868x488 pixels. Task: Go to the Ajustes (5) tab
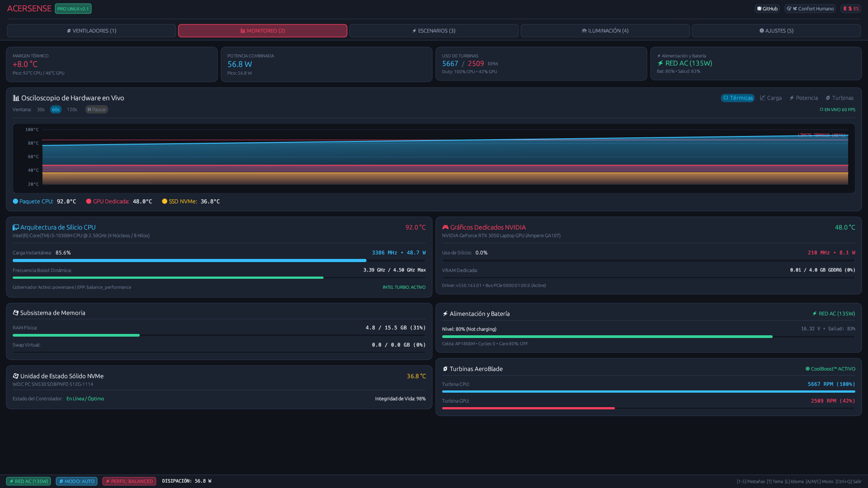pyautogui.click(x=776, y=31)
